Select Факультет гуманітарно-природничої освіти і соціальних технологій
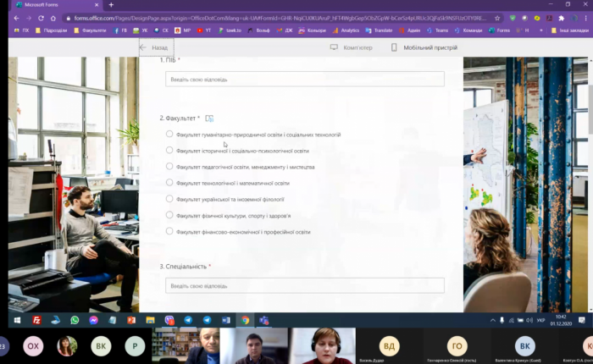The height and width of the screenshot is (364, 593). pyautogui.click(x=169, y=135)
